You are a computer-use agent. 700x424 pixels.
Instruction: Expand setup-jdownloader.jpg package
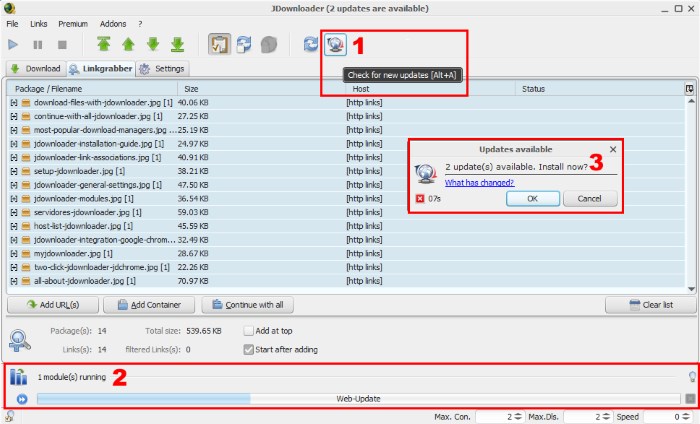pos(14,171)
